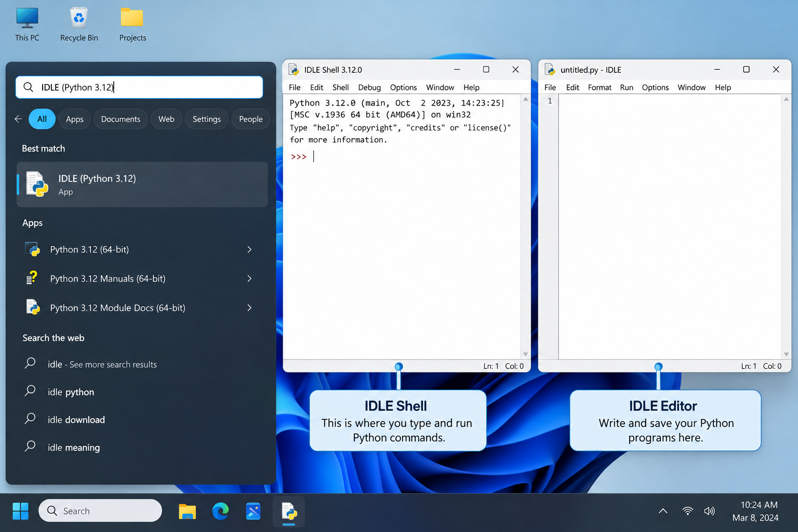Open the Run menu in the editor
Screen dimensions: 798x532
tap(627, 87)
